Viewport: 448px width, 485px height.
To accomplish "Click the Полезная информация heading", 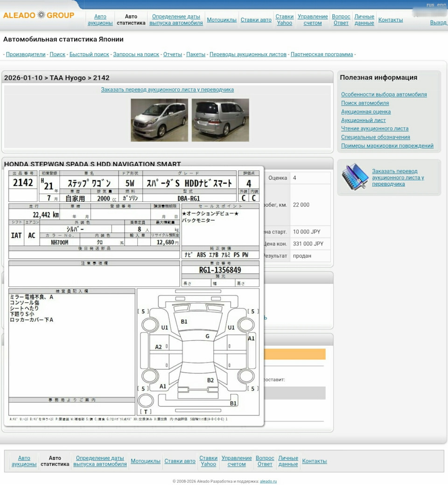I will tap(378, 77).
